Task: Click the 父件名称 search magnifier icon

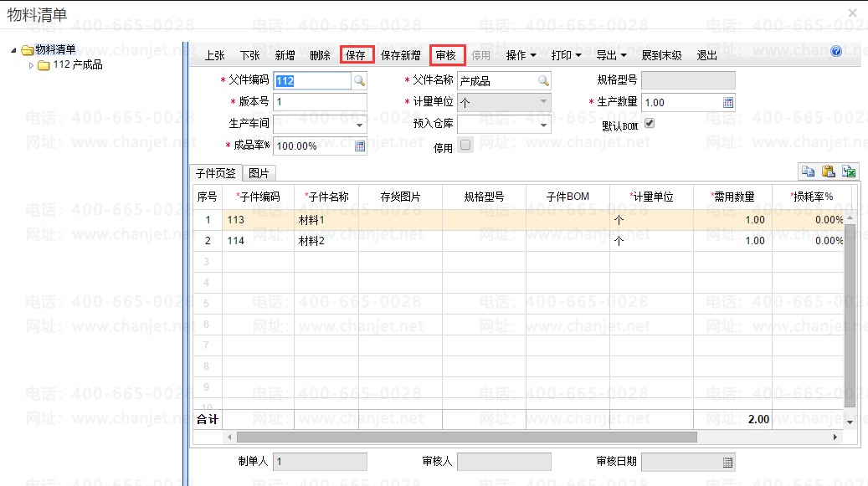Action: [543, 81]
